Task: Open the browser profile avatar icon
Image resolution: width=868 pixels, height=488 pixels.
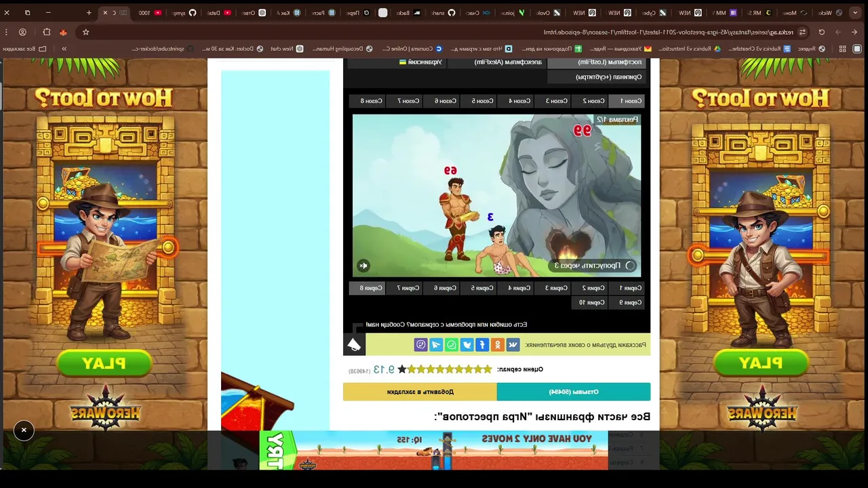Action: pos(22,32)
